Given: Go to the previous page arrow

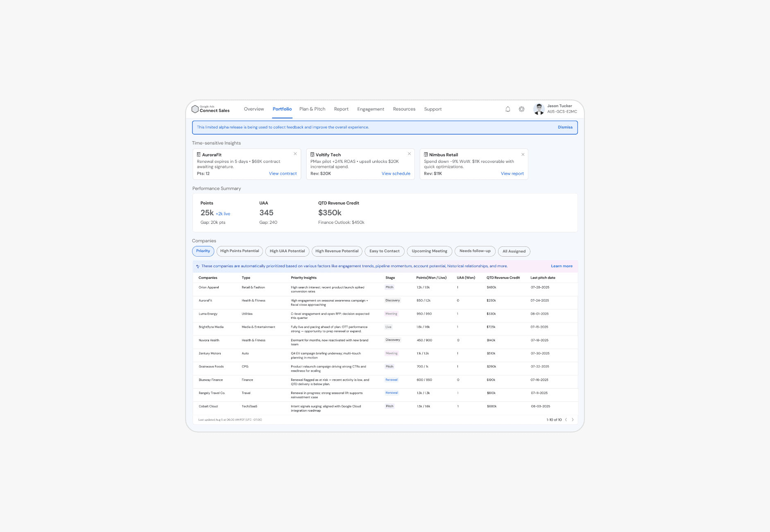Looking at the screenshot, I should (566, 419).
